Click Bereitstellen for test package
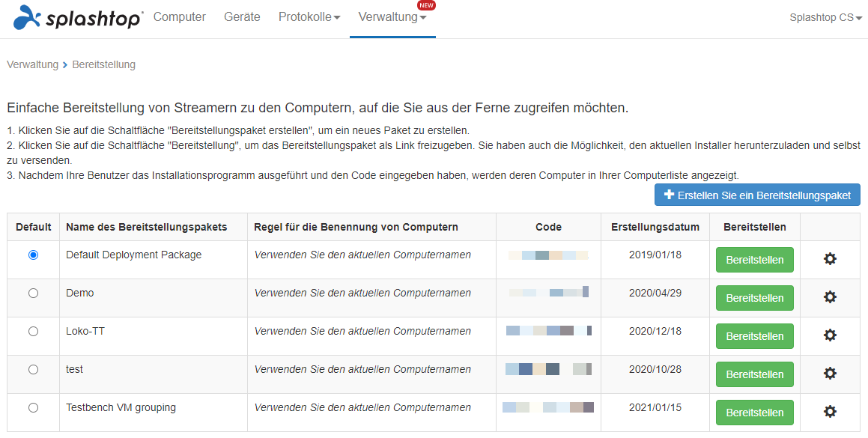The height and width of the screenshot is (438, 868). coord(754,374)
